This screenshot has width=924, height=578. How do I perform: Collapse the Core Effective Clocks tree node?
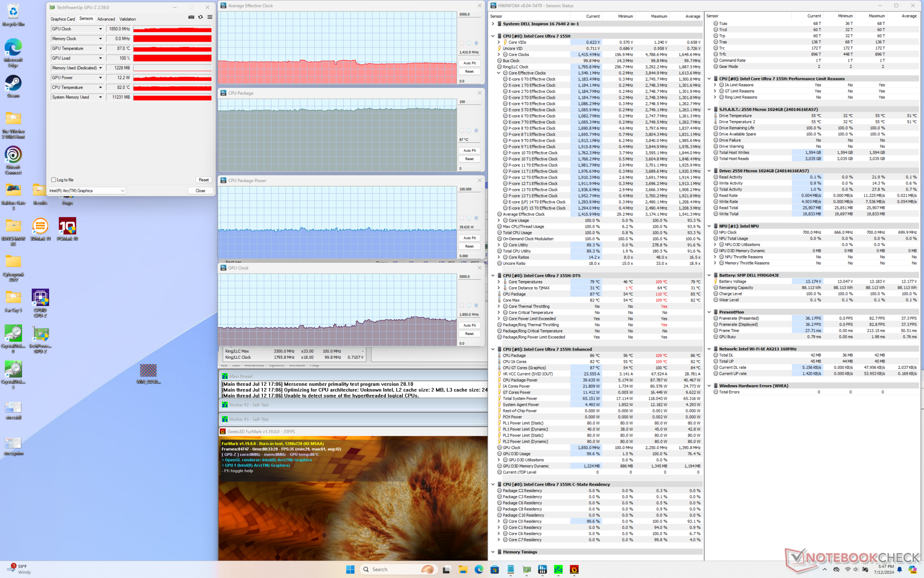(x=499, y=73)
